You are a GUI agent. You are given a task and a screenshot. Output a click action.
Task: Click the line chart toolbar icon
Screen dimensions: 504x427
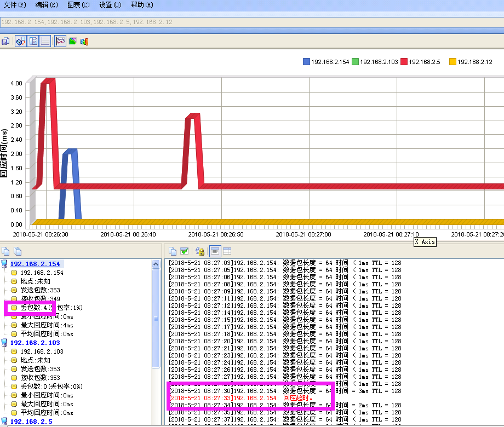pyautogui.click(x=60, y=42)
